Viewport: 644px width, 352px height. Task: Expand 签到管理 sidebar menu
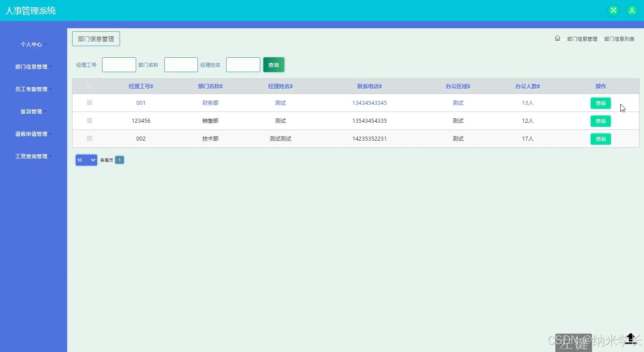33,112
